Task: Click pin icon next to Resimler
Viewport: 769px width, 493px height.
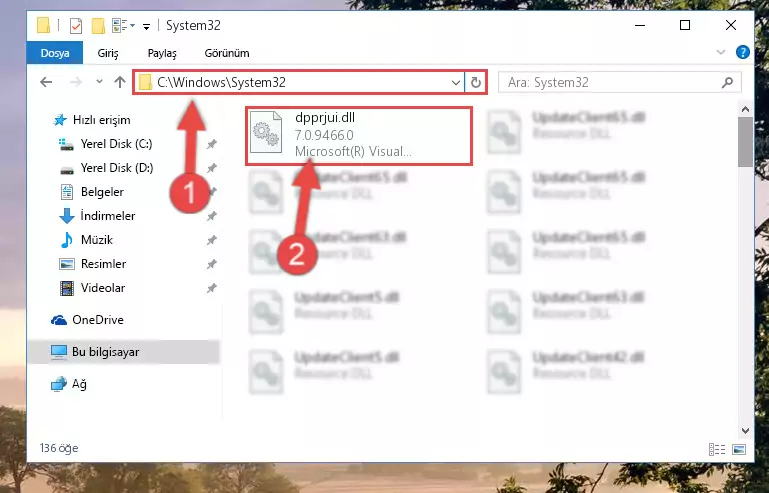Action: click(211, 264)
